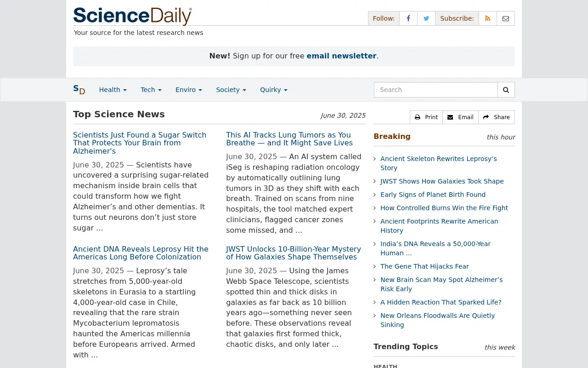Image resolution: width=588 pixels, height=368 pixels.
Task: Follow the email newsletter signup link
Action: point(342,56)
